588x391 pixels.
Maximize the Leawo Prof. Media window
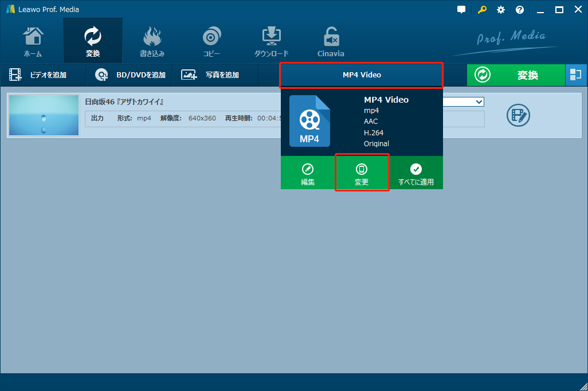559,10
